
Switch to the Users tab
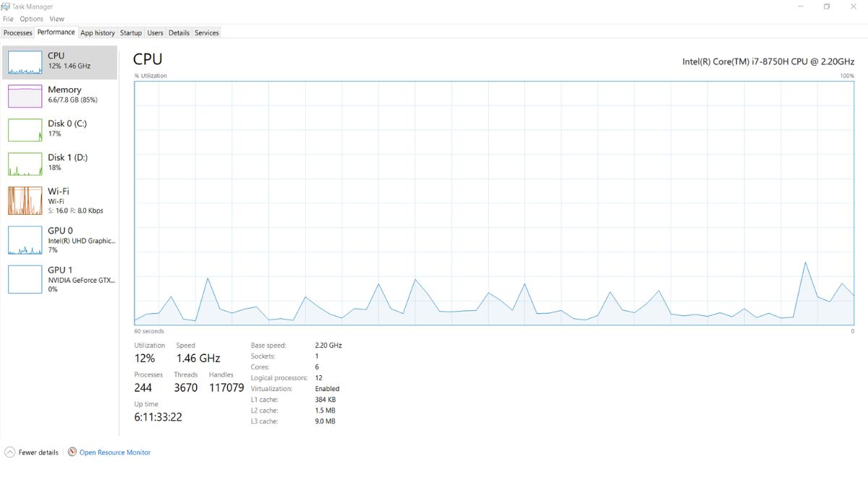click(155, 33)
